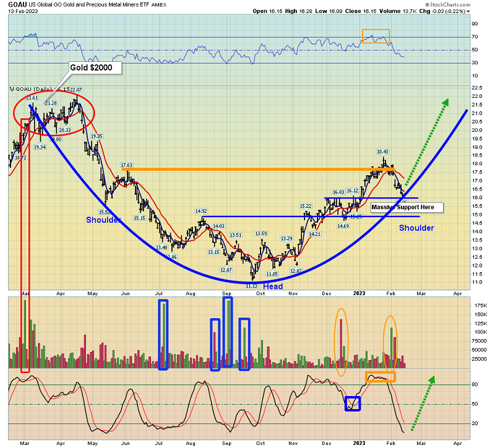Click the 90 level on the RSI axis

[475, 24]
